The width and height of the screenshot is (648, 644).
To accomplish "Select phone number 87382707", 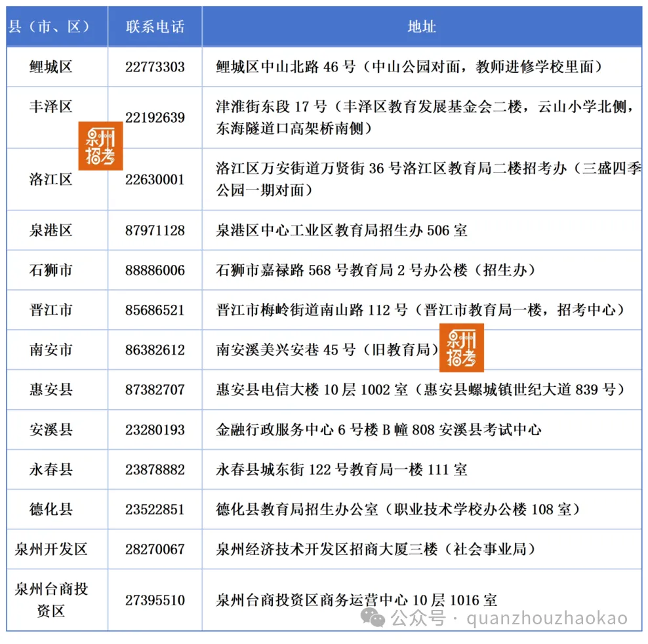I will tap(155, 390).
